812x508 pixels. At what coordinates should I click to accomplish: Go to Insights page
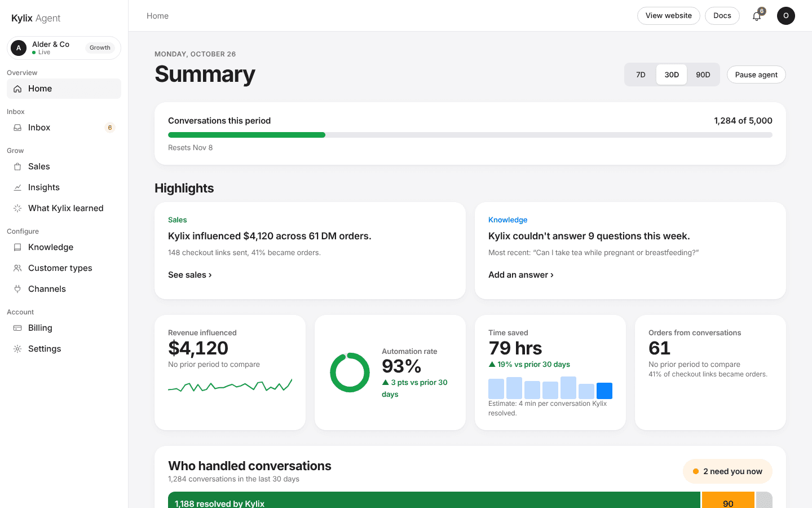(x=64, y=187)
